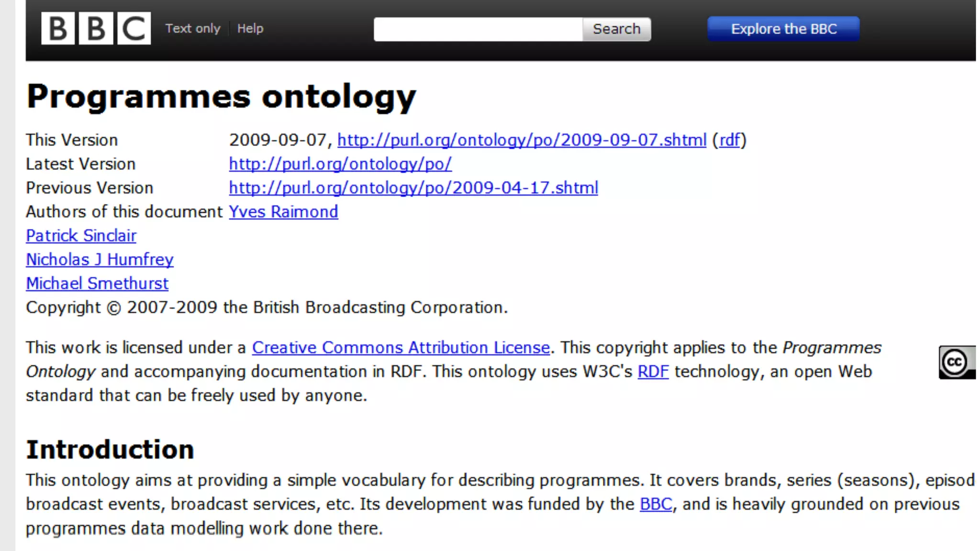980x551 pixels.
Task: Open Nicholas J Humfrey's author link
Action: (x=100, y=260)
